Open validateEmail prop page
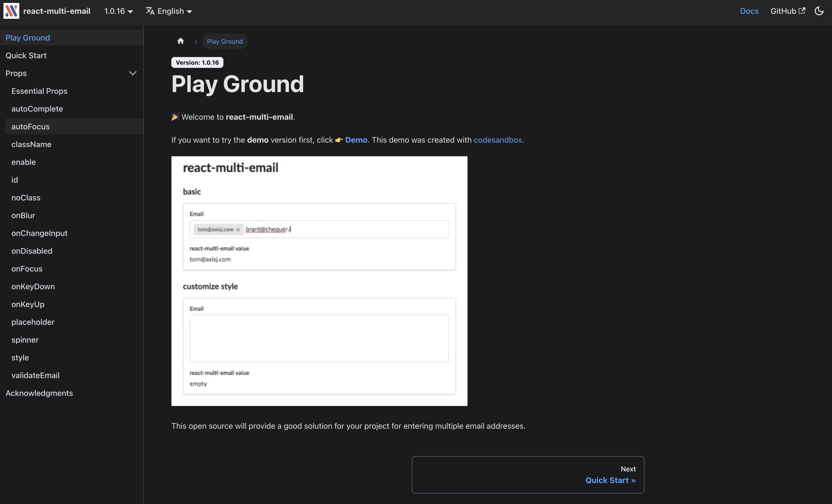Screen dimensions: 832x504 36,375
